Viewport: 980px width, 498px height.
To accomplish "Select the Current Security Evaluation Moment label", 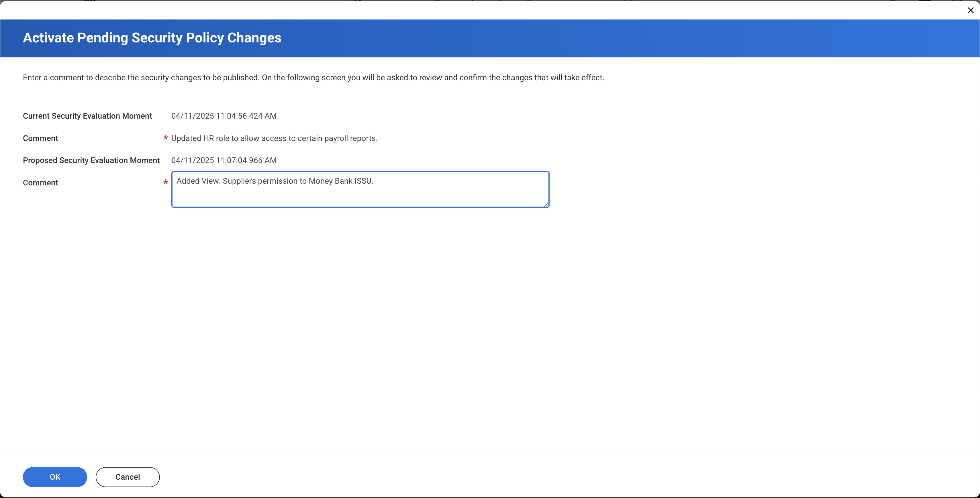I will tap(87, 116).
